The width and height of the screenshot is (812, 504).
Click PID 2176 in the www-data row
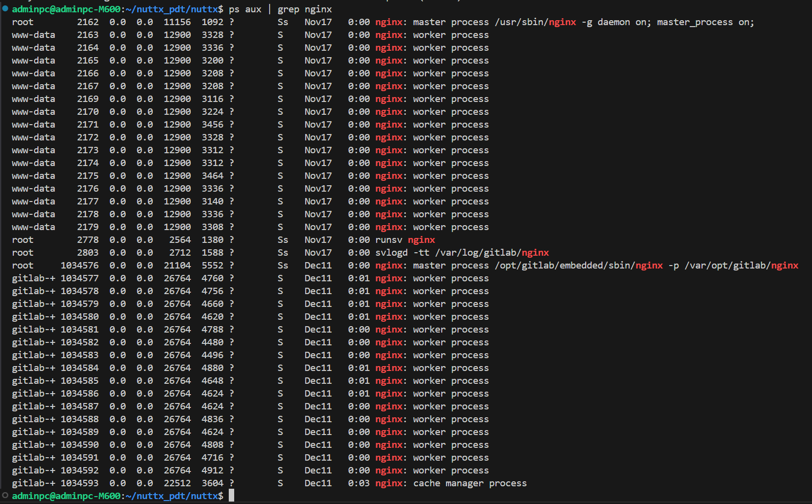tap(88, 189)
